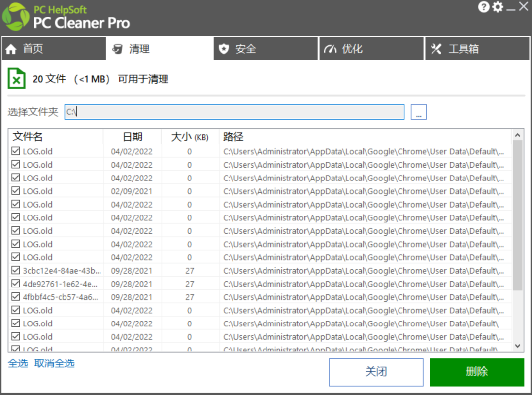532x395 pixels.
Task: Open the 工具箱 tab
Action: point(477,48)
